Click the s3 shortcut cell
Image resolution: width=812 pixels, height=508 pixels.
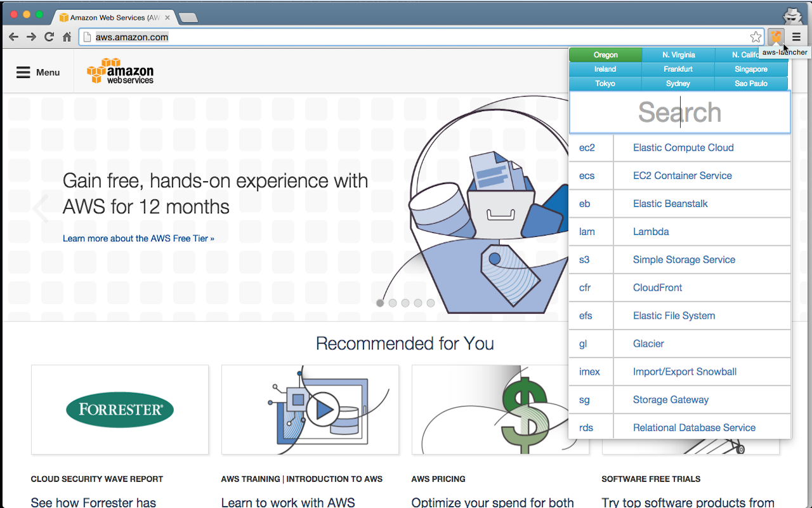(591, 260)
